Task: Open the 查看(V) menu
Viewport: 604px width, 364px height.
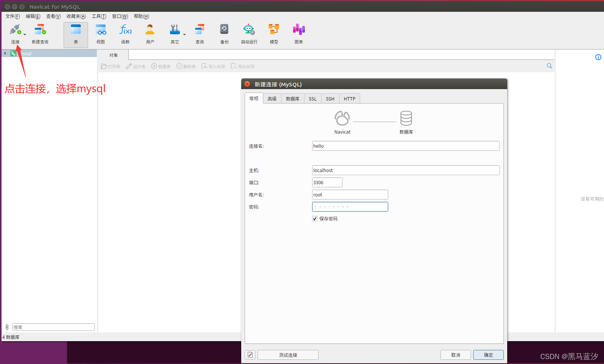Action: (53, 16)
